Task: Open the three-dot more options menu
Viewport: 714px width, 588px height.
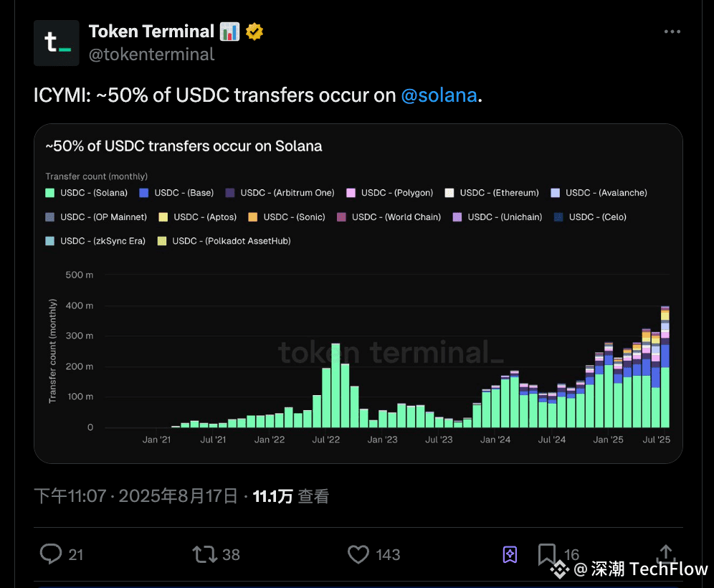Action: tap(672, 32)
